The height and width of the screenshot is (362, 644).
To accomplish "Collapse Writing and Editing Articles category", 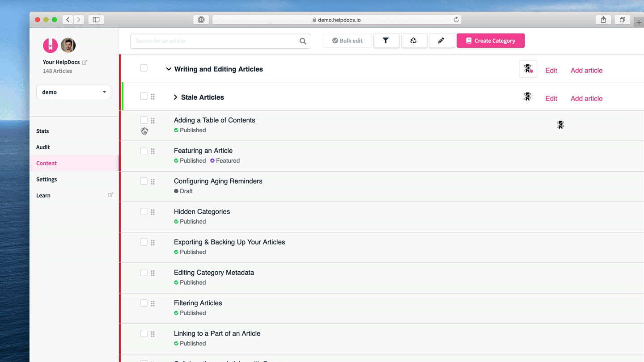I will [x=169, y=69].
